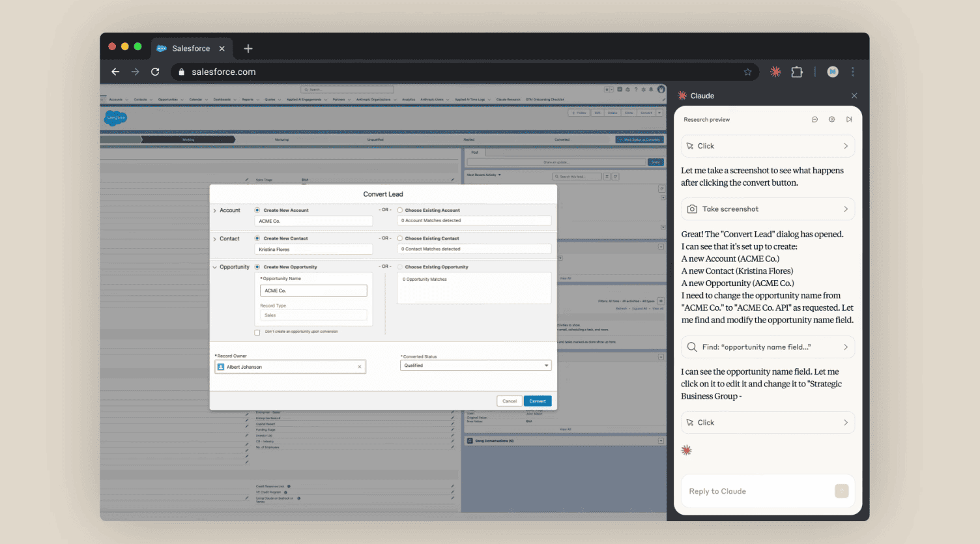
Task: Open the Contacts nav tab
Action: [x=140, y=100]
